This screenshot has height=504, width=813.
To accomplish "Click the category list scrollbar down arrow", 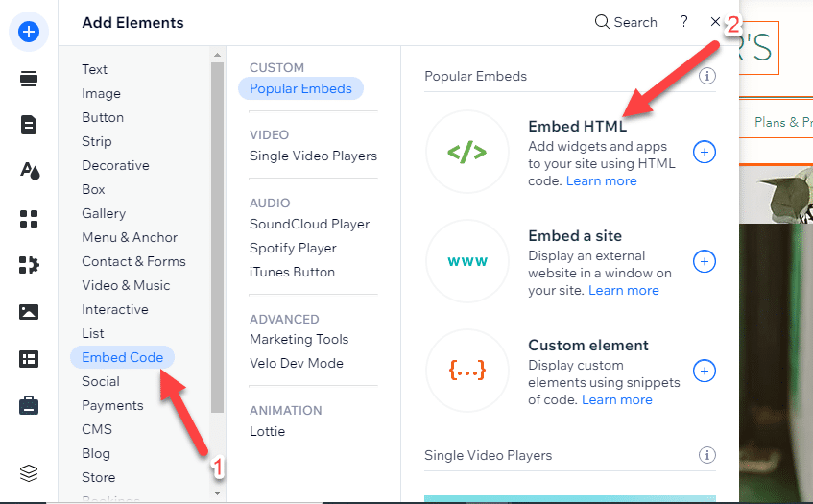I will 217,493.
